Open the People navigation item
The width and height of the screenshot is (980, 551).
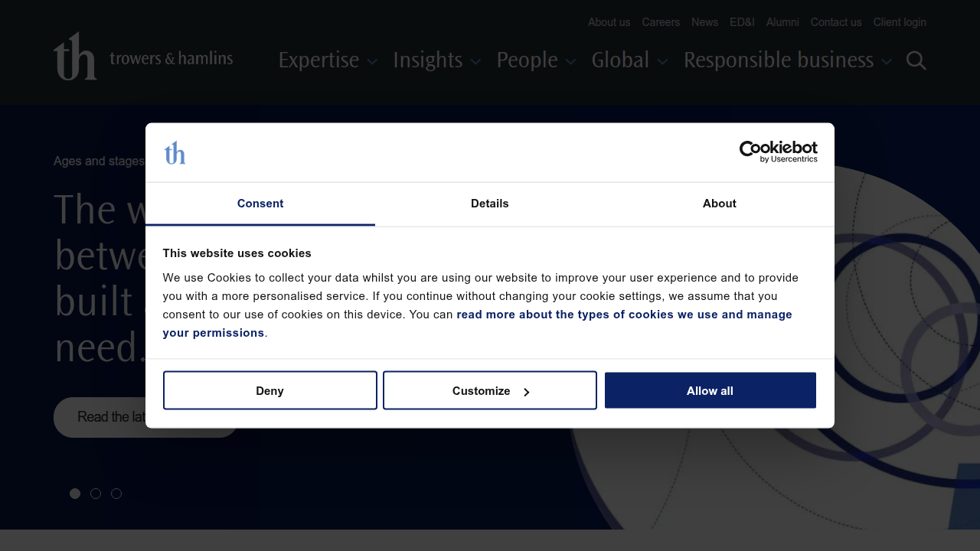527,60
